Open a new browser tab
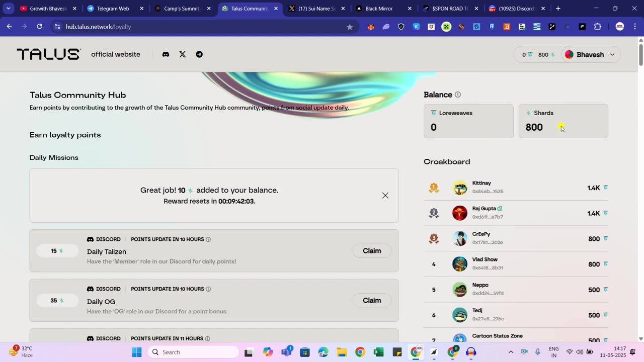The image size is (644, 362). point(558,9)
